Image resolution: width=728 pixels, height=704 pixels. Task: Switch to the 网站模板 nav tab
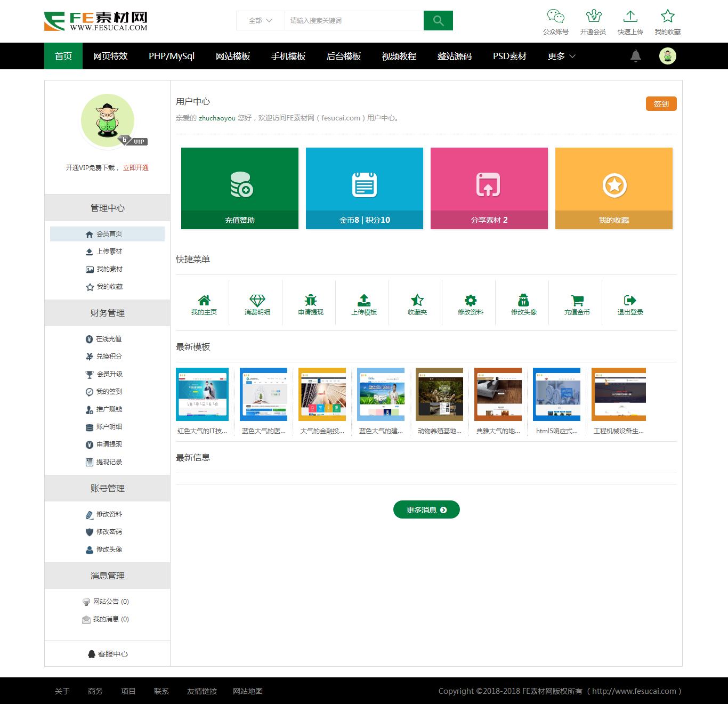(233, 56)
